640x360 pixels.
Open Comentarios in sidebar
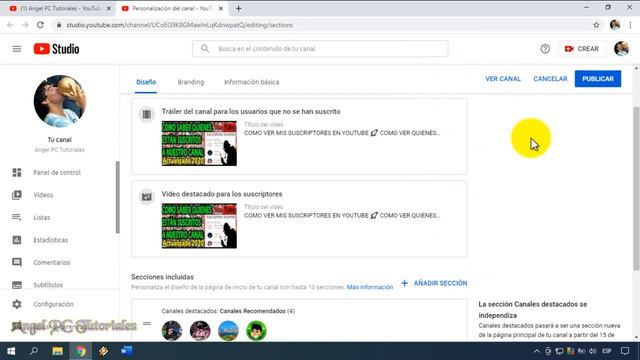tap(52, 262)
